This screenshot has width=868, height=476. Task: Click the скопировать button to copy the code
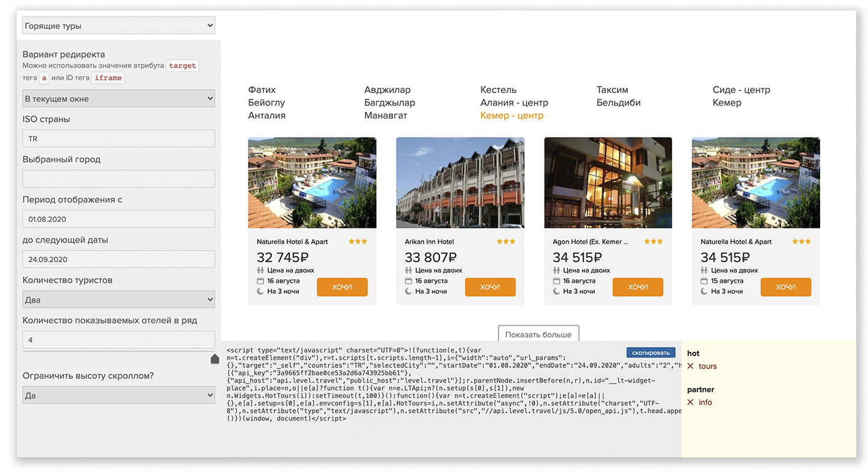651,353
